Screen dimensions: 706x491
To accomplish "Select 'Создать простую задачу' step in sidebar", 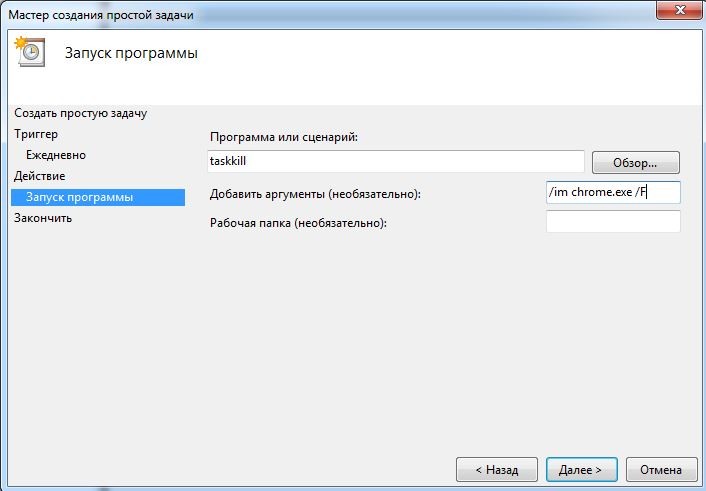I will 80,113.
